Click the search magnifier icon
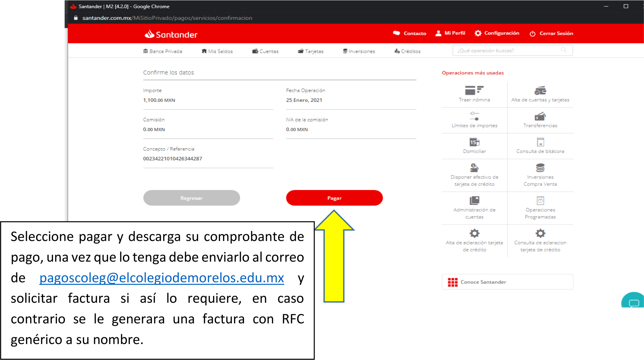 [x=564, y=50]
